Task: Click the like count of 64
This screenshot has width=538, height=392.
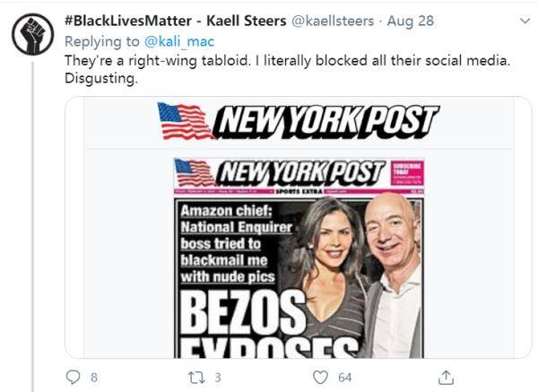Action: pos(344,378)
